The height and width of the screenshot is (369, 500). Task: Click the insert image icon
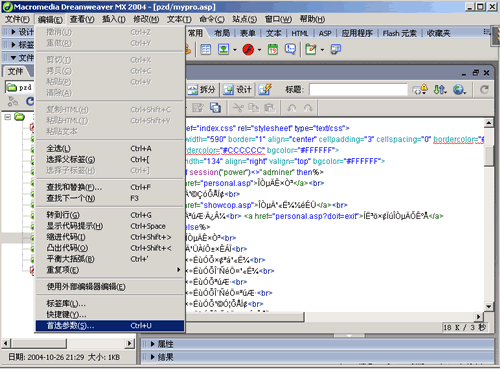(x=223, y=50)
